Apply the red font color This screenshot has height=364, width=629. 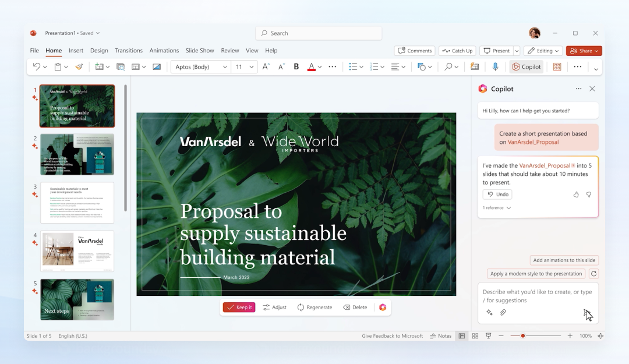[311, 67]
